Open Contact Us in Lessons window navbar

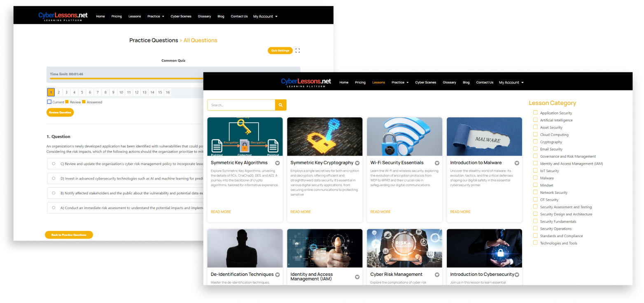(485, 82)
